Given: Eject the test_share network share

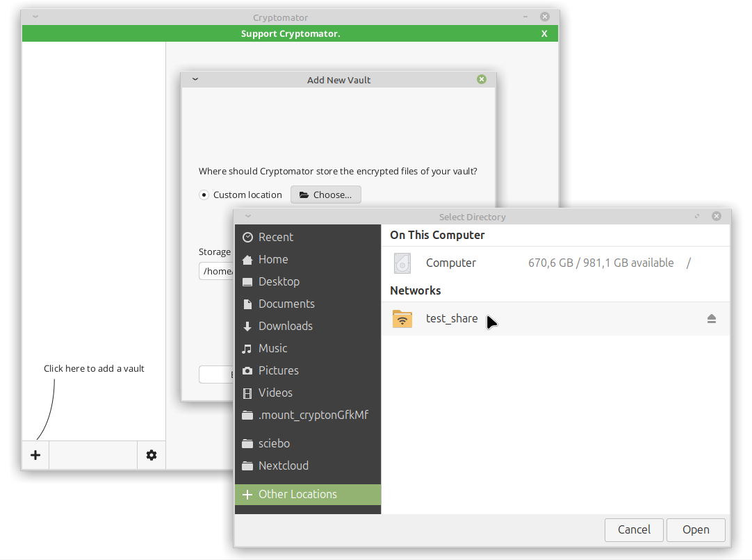Looking at the screenshot, I should 712,319.
